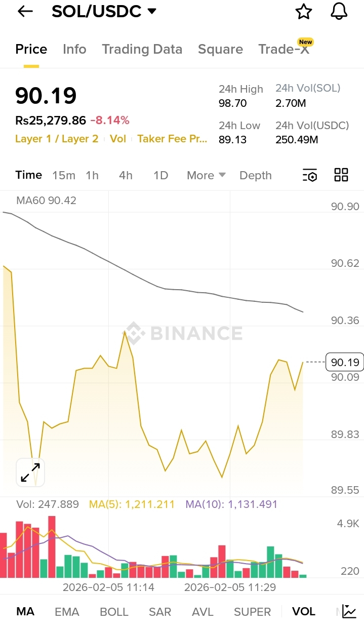
Task: Add SOL/USDC to favorites with star
Action: (x=303, y=12)
